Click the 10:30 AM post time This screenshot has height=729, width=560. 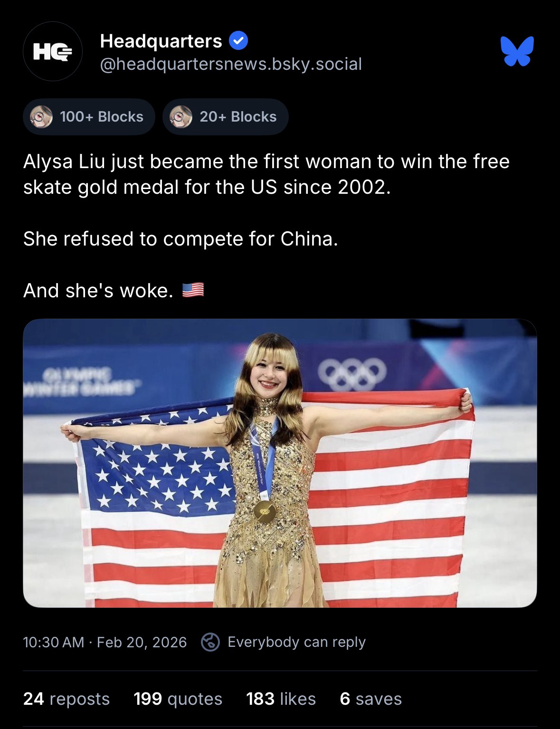54,642
